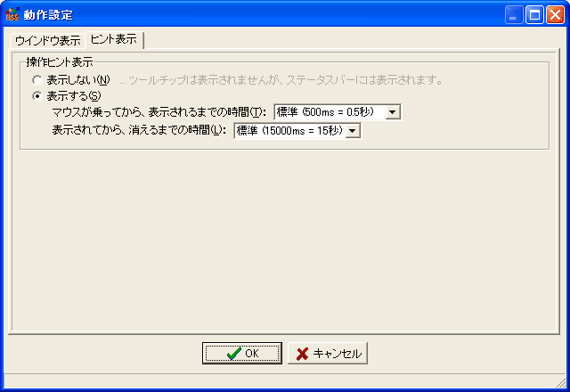Image resolution: width=570 pixels, height=392 pixels.
Task: Open the display delay time combo box
Action: click(338, 112)
